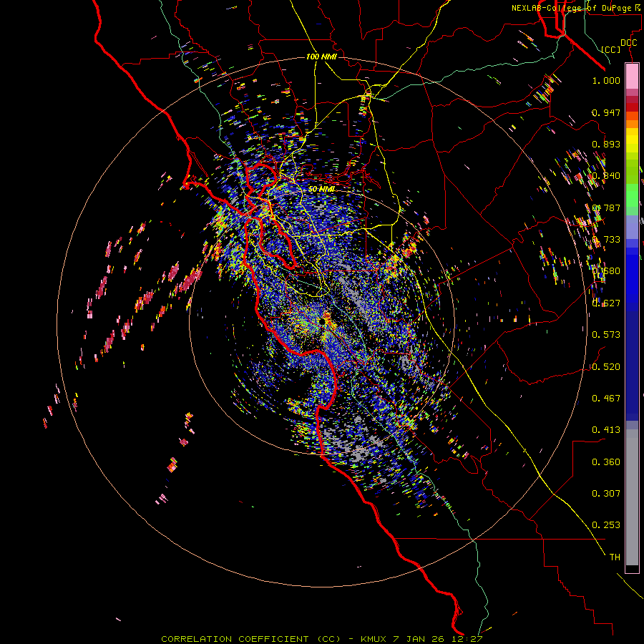Click the 0.840 value on the color scale
Image resolution: width=644 pixels, height=644 pixels.
point(606,176)
